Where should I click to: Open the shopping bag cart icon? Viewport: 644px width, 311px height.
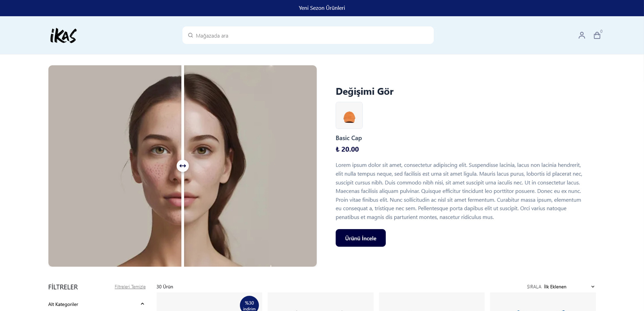[597, 35]
